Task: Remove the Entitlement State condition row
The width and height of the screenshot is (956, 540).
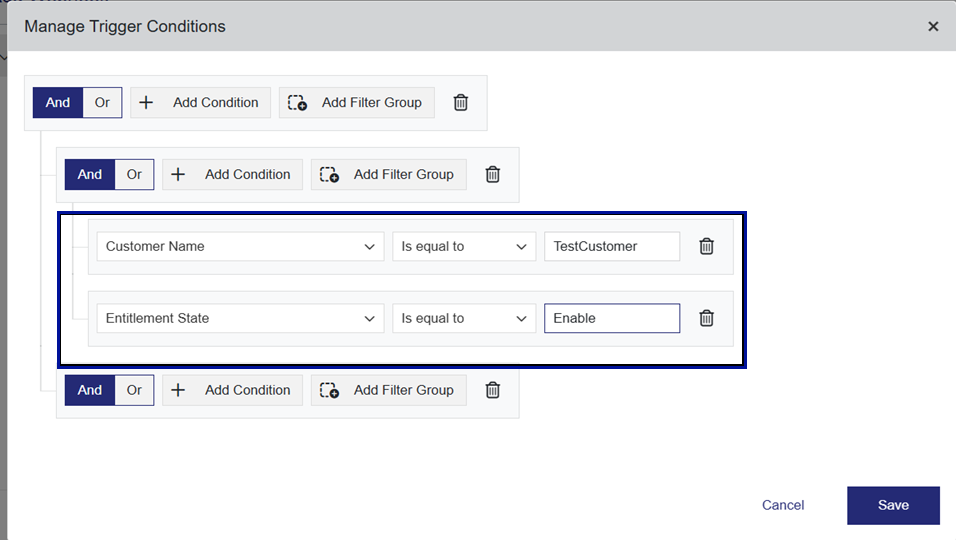Action: [x=706, y=318]
